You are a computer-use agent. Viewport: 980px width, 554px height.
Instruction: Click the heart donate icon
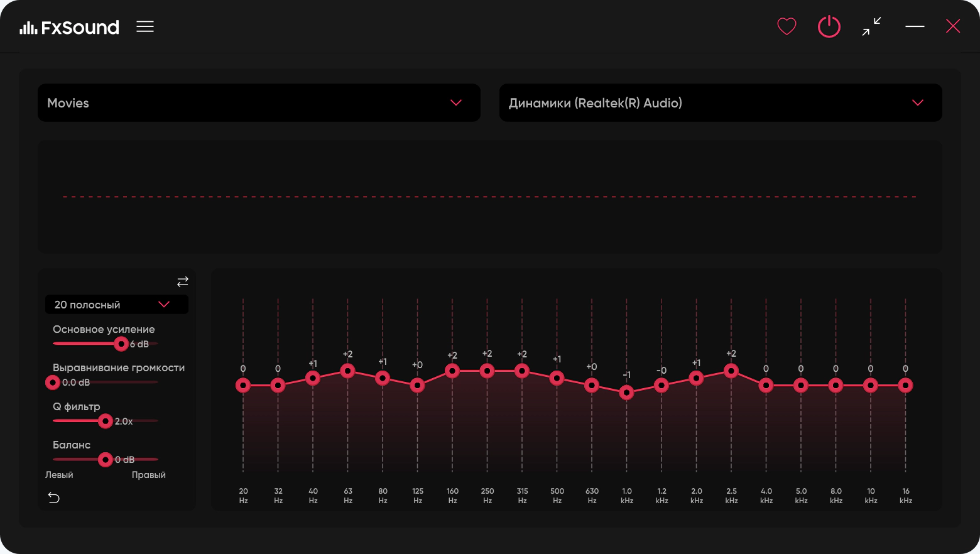787,26
